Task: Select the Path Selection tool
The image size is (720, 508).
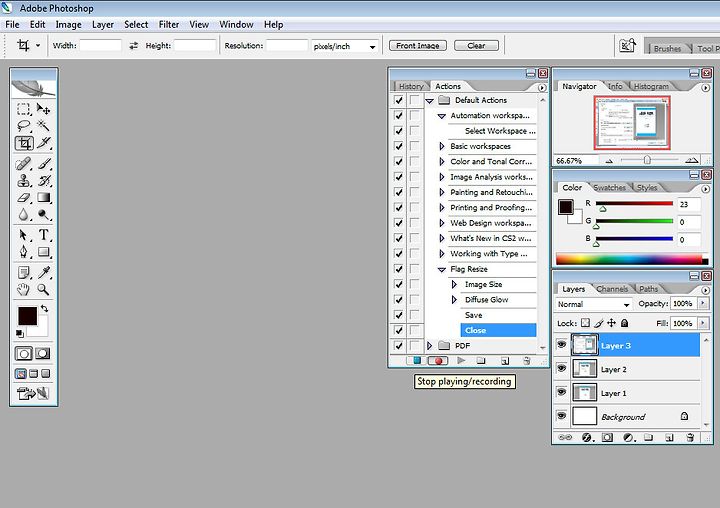Action: tap(24, 235)
